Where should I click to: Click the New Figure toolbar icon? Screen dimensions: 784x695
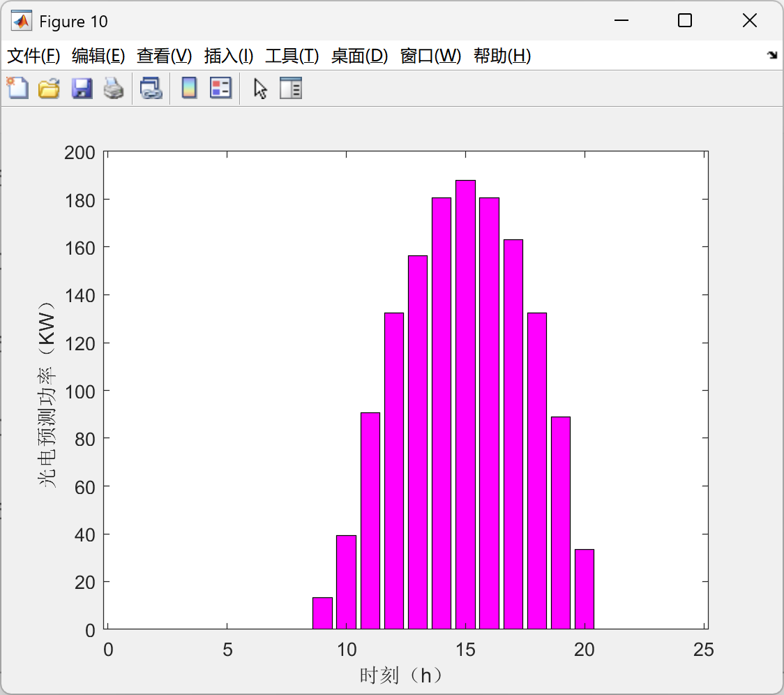[17, 89]
